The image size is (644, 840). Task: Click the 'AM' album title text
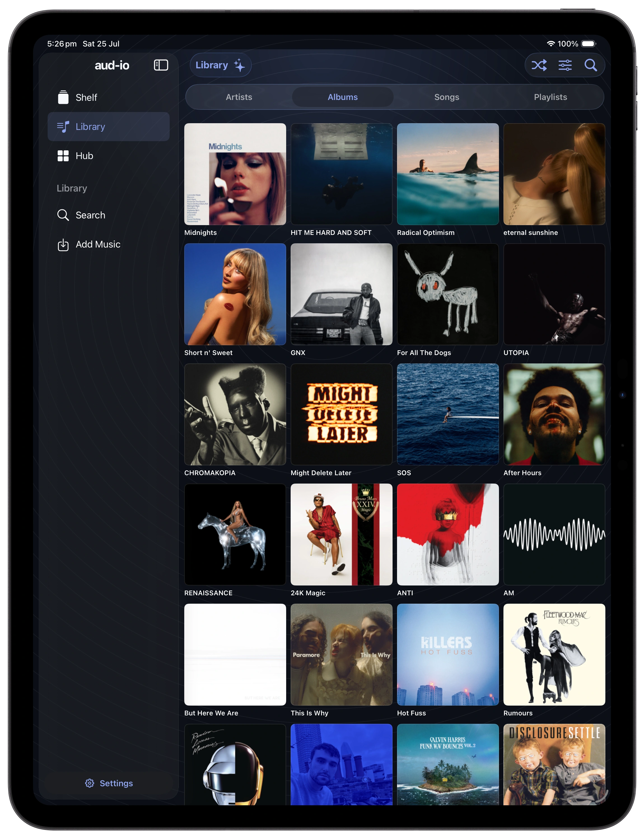tap(509, 593)
